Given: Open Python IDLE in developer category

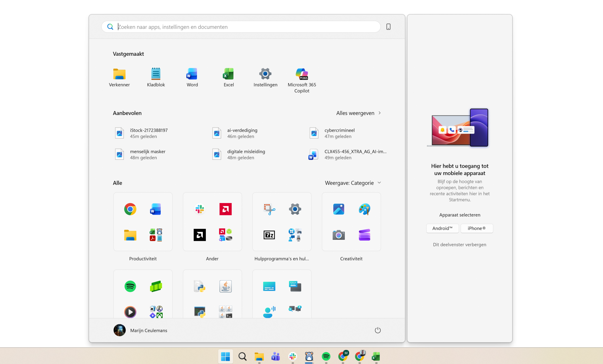Looking at the screenshot, I should (200, 286).
